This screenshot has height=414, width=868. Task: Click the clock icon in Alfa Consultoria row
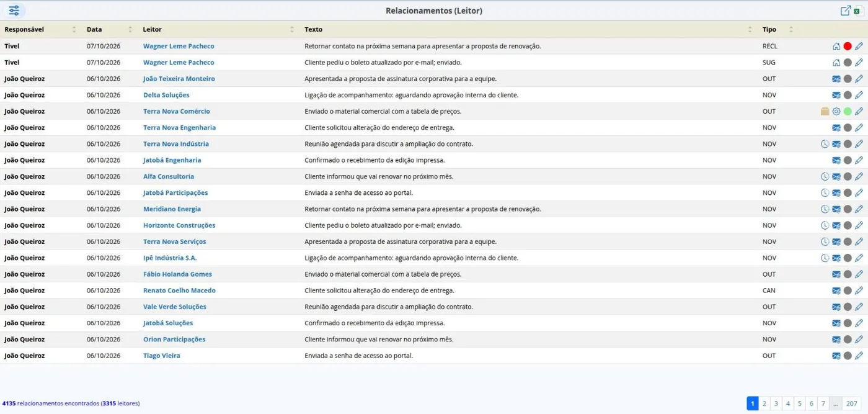tap(825, 176)
